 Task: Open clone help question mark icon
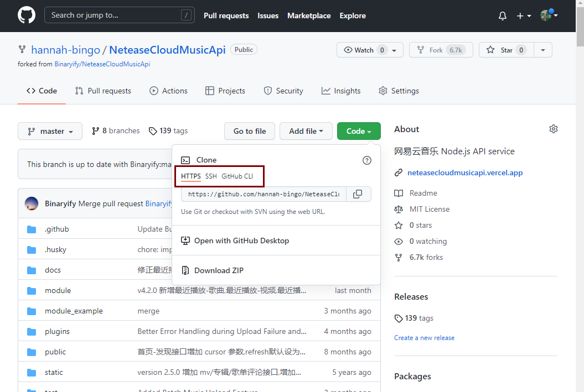pyautogui.click(x=366, y=160)
